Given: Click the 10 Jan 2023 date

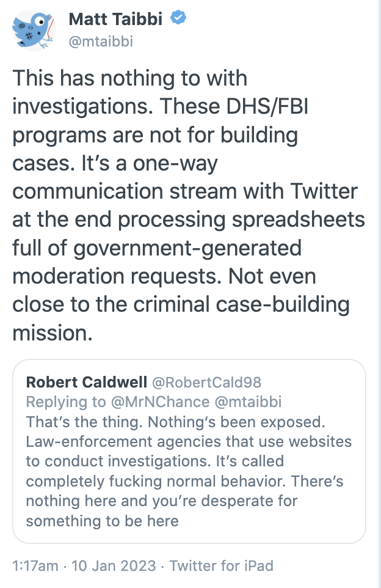Looking at the screenshot, I should tap(114, 566).
